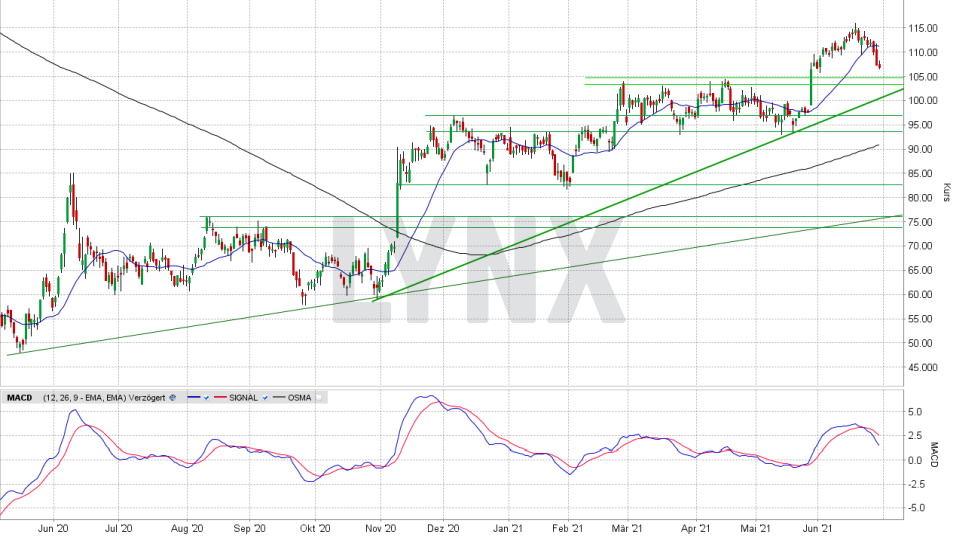Uncheck the SIGNAL line checkbox
960x540 pixels.
click(265, 398)
